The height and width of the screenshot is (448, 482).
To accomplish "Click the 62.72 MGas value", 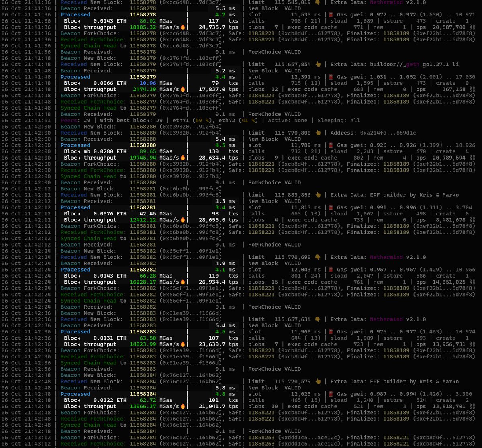I will point(148,400).
